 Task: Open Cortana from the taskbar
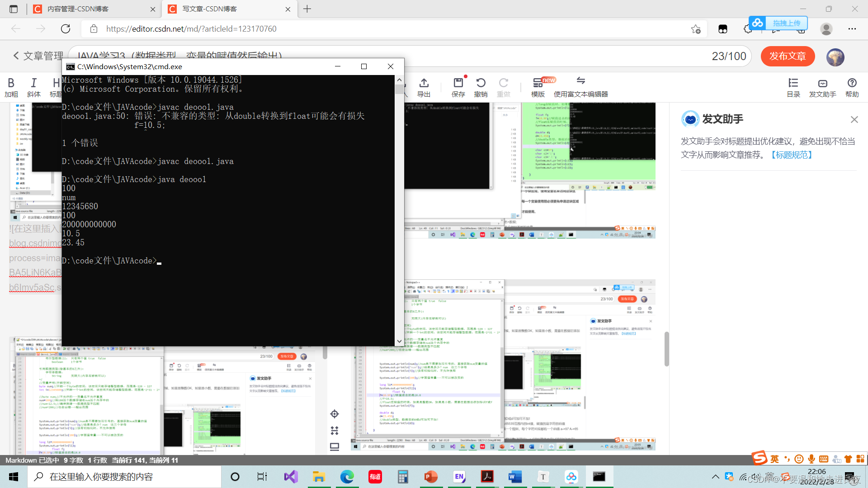(x=235, y=477)
